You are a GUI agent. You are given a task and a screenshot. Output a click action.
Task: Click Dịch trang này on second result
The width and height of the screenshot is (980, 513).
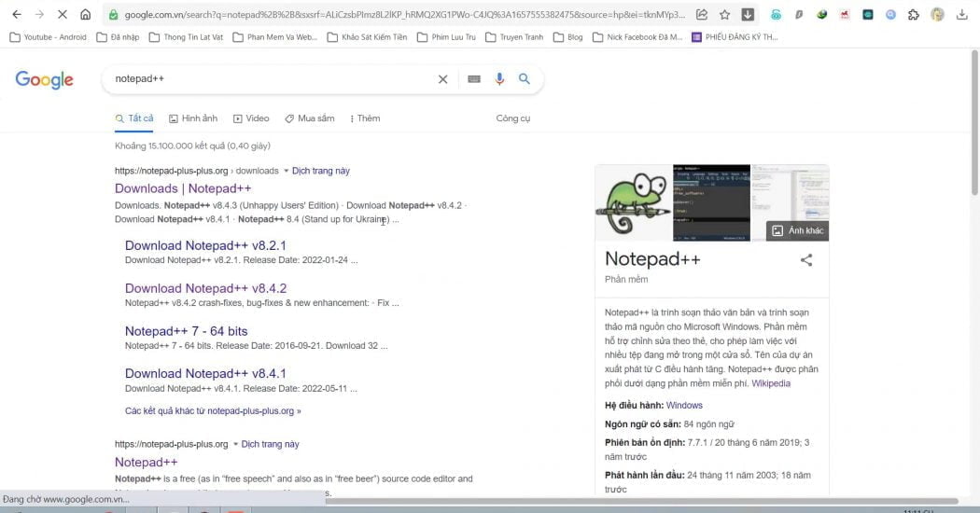[270, 444]
